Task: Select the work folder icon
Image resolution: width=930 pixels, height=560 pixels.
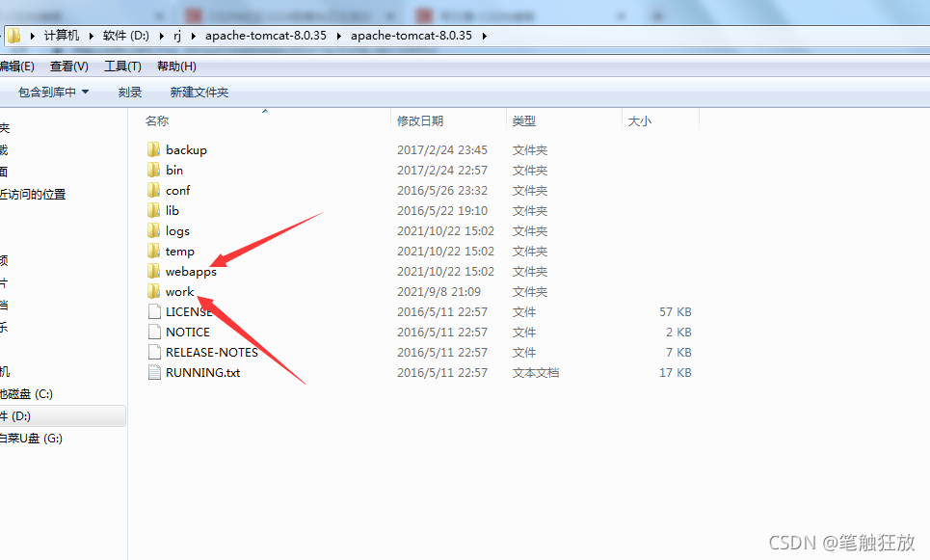Action: point(153,291)
